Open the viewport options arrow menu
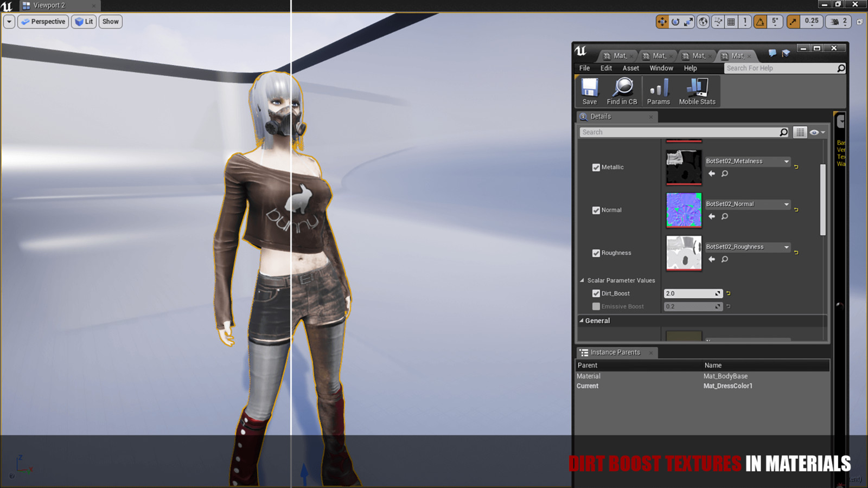This screenshot has height=488, width=868. (9, 22)
